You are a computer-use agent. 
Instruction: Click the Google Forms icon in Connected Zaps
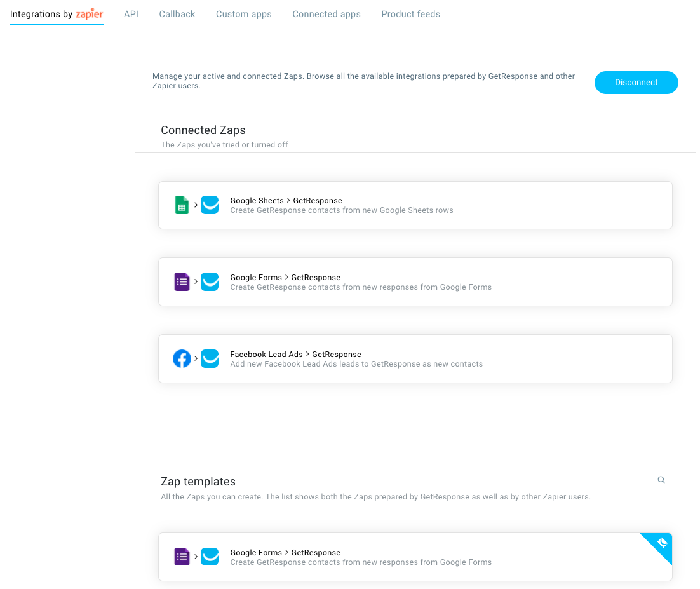pos(182,281)
